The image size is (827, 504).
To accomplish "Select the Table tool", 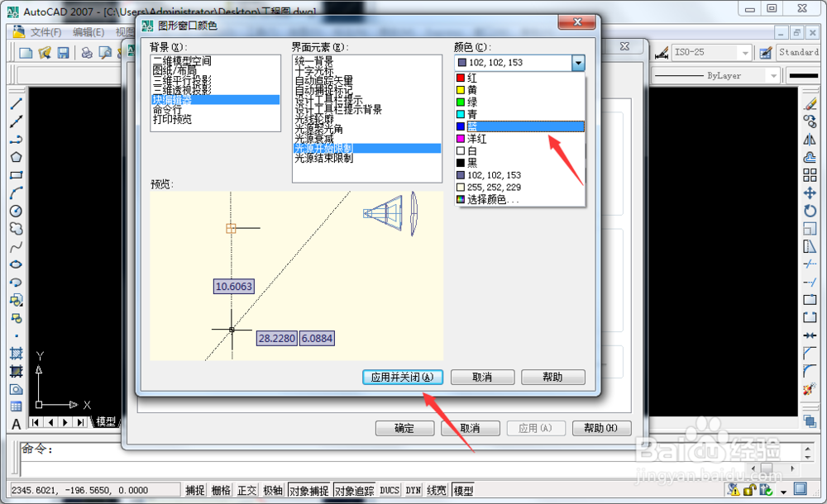I will coord(16,407).
